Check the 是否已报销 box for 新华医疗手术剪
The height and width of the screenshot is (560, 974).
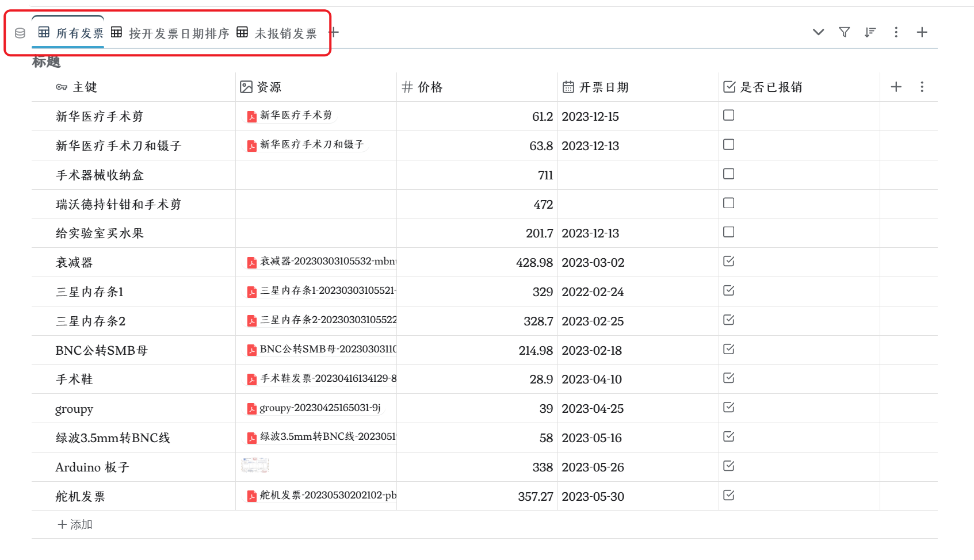click(729, 116)
